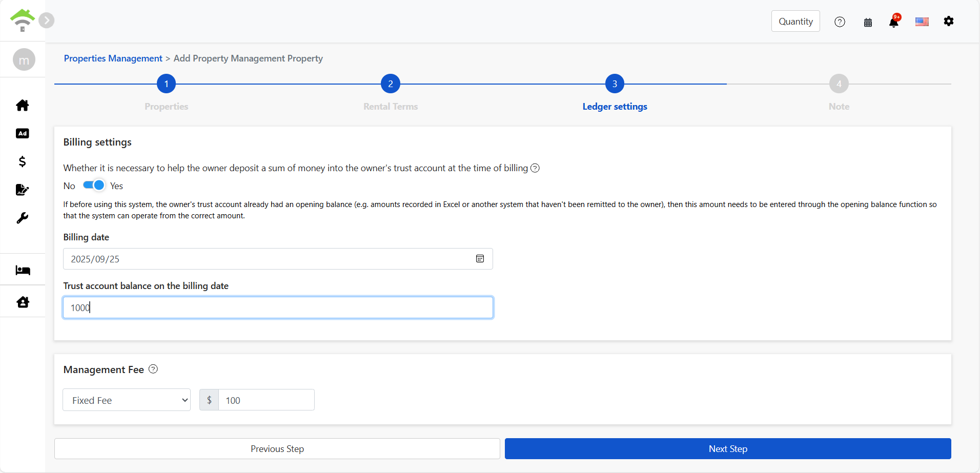Go to step 1 Properties
The image size is (980, 473).
[166, 84]
